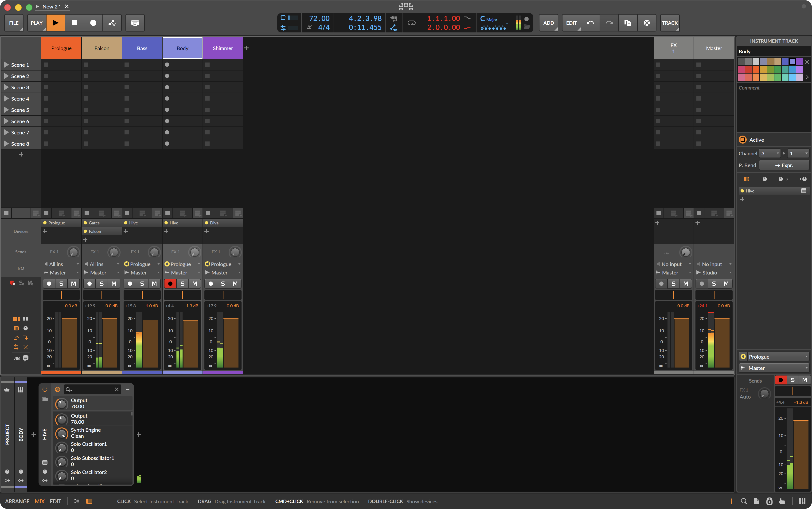
Task: Click the search icon in status bar
Action: click(744, 501)
